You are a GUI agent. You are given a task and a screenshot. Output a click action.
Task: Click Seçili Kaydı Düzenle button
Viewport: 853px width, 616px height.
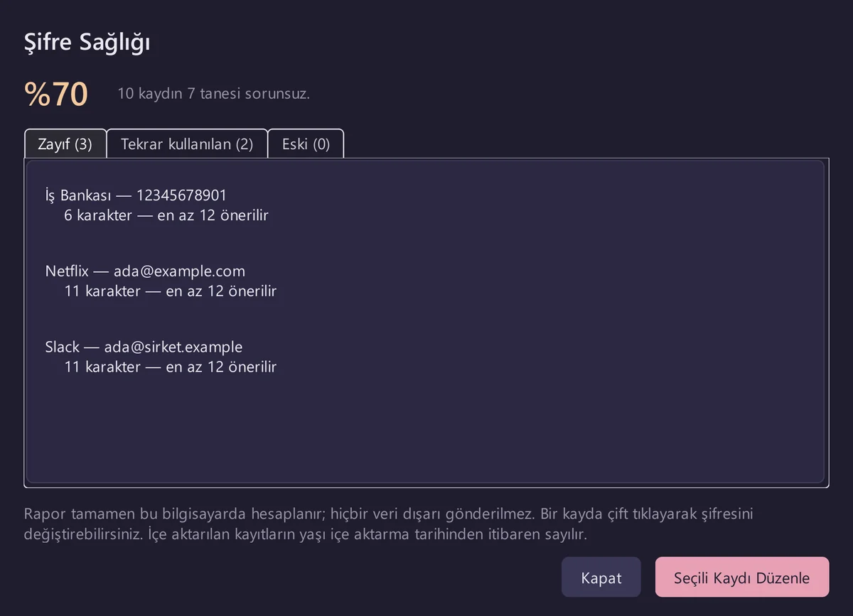click(x=742, y=577)
